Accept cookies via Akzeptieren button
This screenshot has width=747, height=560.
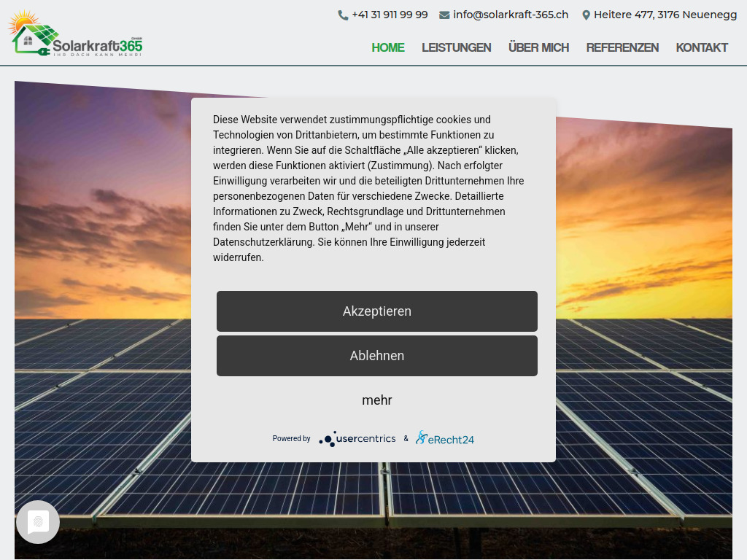tap(376, 311)
